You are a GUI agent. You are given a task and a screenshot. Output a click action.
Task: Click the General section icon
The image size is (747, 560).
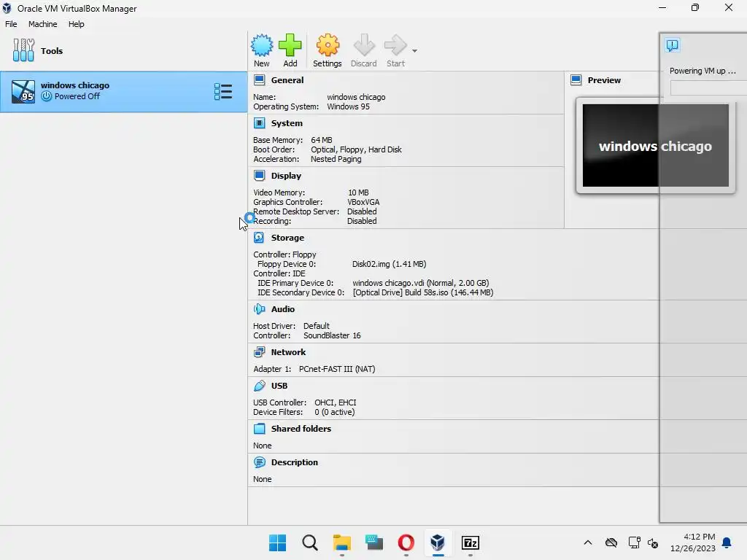[x=259, y=80]
